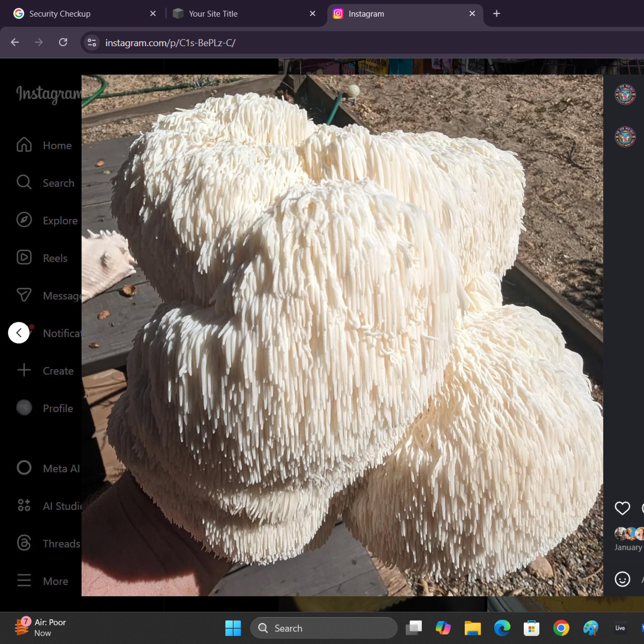
Task: Go to the Explore page
Action: [24, 220]
